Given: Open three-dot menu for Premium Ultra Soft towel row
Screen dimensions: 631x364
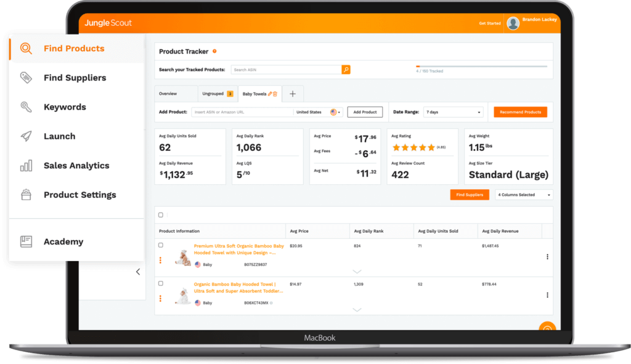Looking at the screenshot, I should (547, 257).
